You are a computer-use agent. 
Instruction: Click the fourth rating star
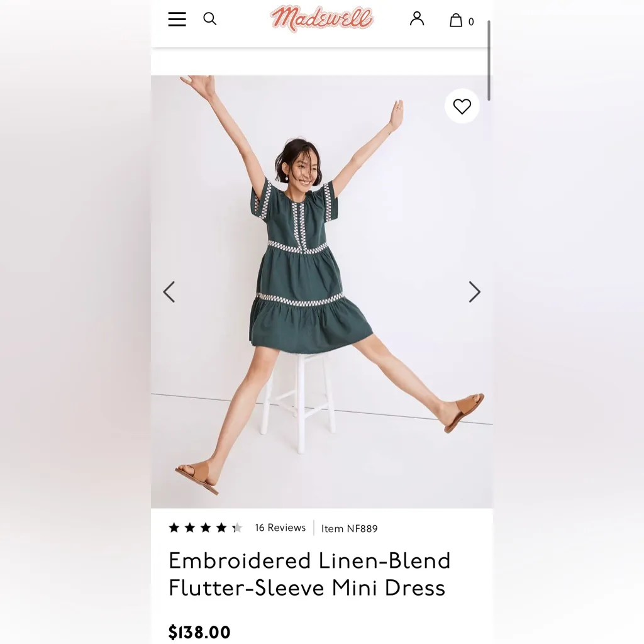(221, 528)
